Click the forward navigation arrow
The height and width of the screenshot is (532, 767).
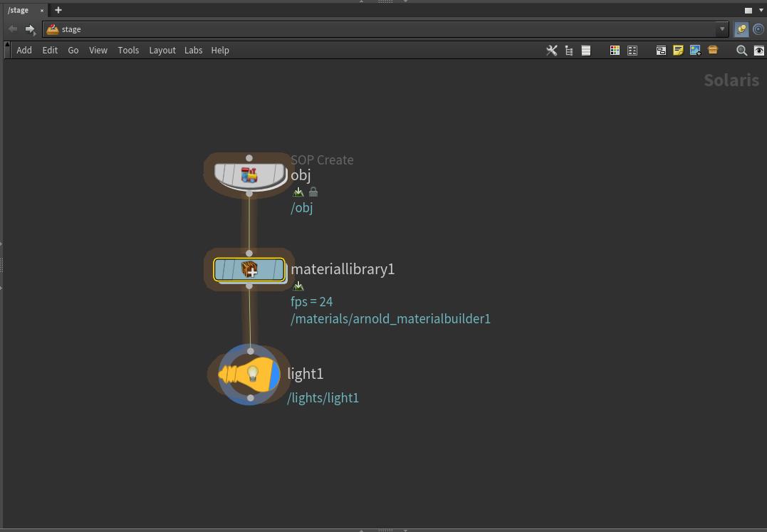click(30, 29)
